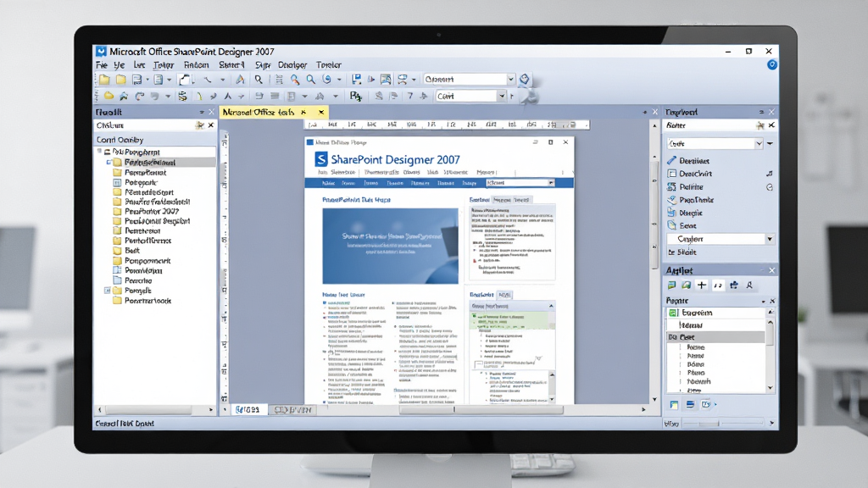868x488 pixels.
Task: Open the second toolbar row combo box dropdown
Action: pos(502,97)
